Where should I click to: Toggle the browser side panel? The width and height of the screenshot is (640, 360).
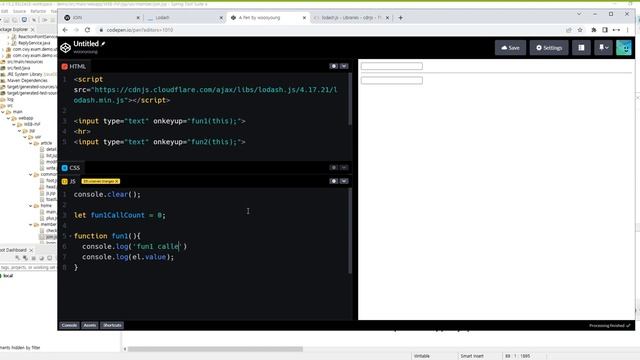[x=605, y=30]
